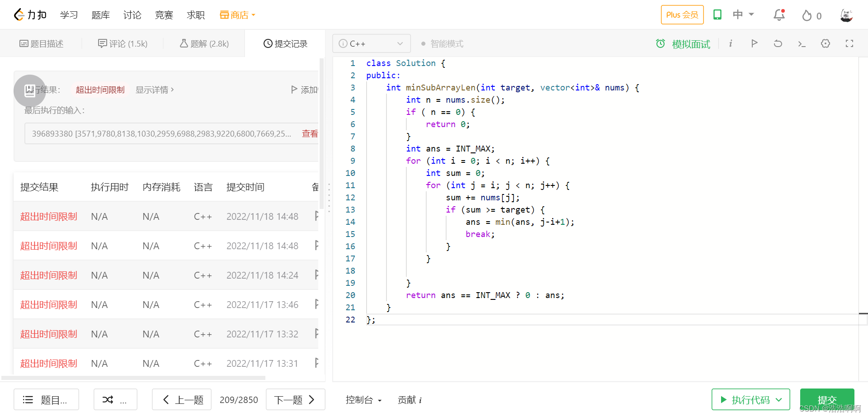Expand the 商店 store menu
This screenshot has width=868, height=417.
click(x=238, y=15)
